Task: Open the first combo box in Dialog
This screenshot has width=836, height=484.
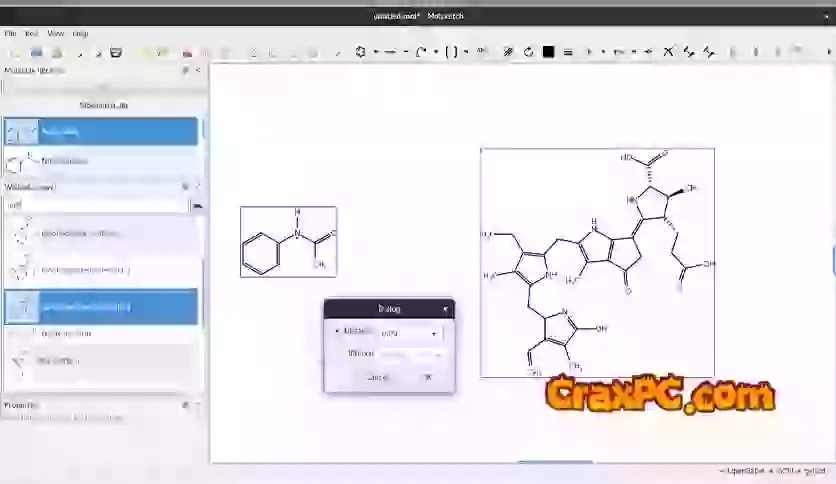Action: click(x=408, y=333)
